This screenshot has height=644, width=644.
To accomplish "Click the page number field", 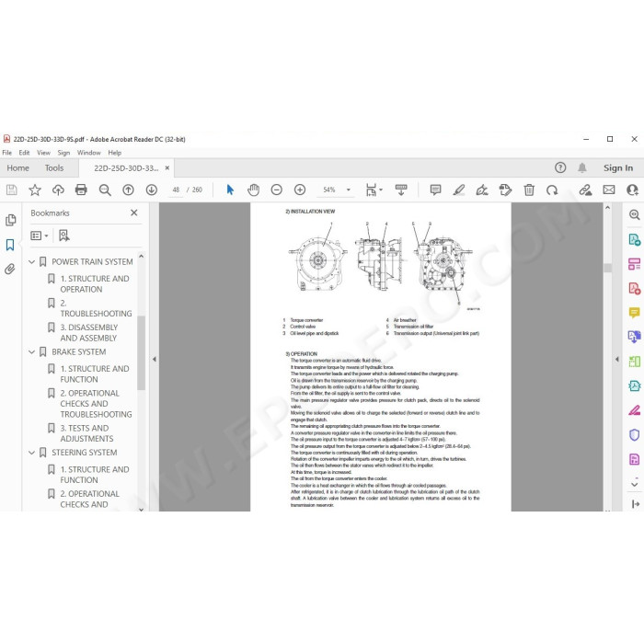I will tap(176, 190).
